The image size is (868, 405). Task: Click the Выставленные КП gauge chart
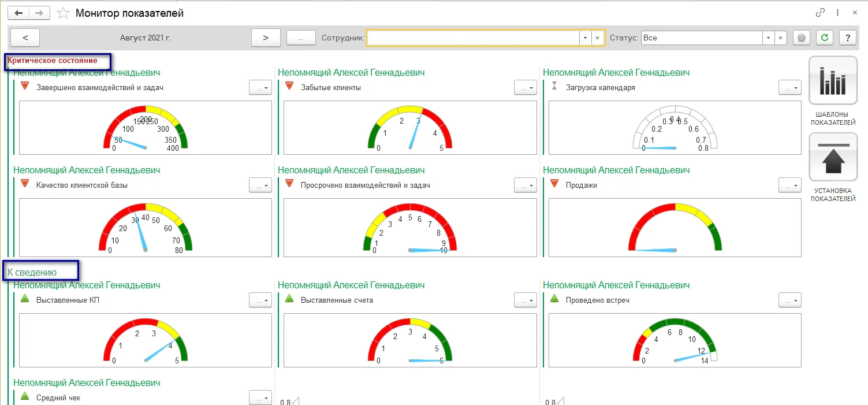point(146,340)
